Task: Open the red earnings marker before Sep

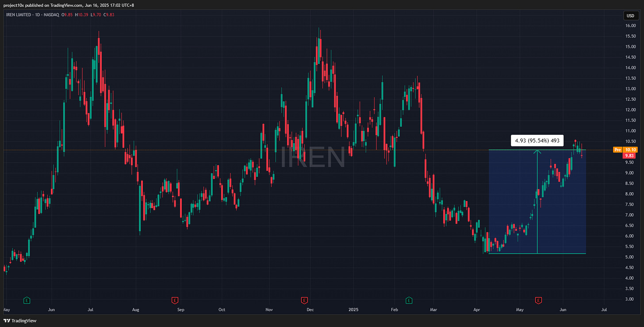Action: pos(175,300)
